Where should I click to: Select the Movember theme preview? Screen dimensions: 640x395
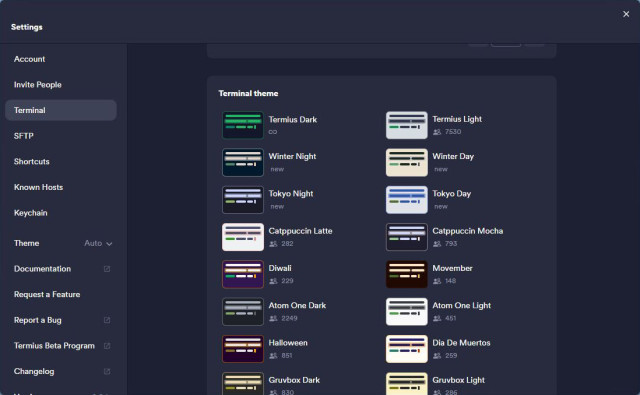point(407,274)
